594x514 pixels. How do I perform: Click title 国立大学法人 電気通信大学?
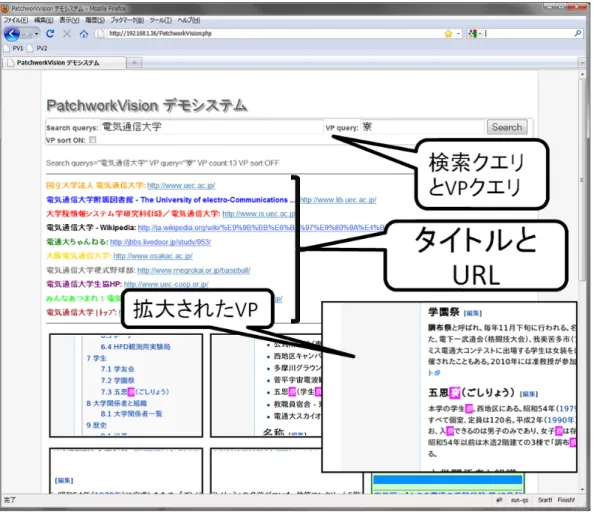(x=95, y=186)
